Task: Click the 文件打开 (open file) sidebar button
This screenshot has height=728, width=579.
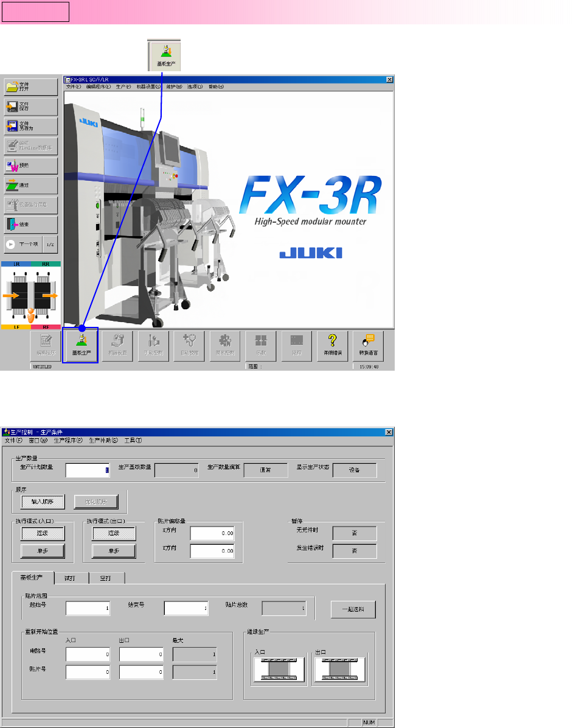Action: click(31, 87)
